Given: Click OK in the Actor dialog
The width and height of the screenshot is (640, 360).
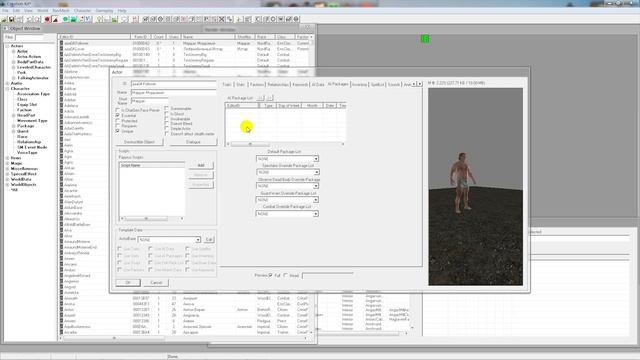Looking at the screenshot, I should [x=128, y=282].
